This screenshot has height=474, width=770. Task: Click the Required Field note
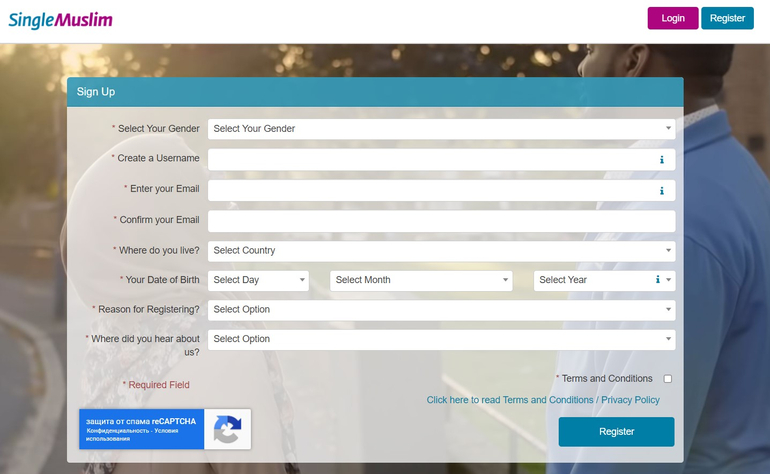tap(156, 385)
